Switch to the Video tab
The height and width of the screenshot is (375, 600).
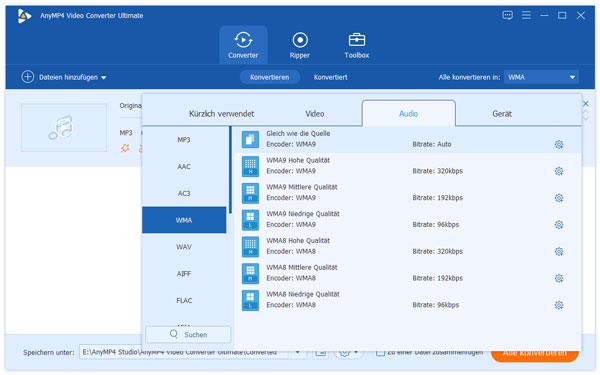click(x=315, y=114)
